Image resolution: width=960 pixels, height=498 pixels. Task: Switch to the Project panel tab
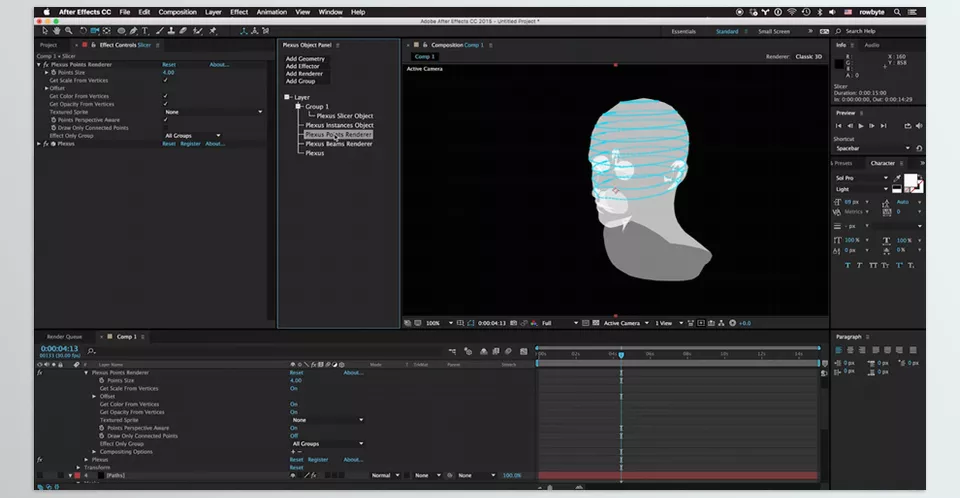pos(48,45)
